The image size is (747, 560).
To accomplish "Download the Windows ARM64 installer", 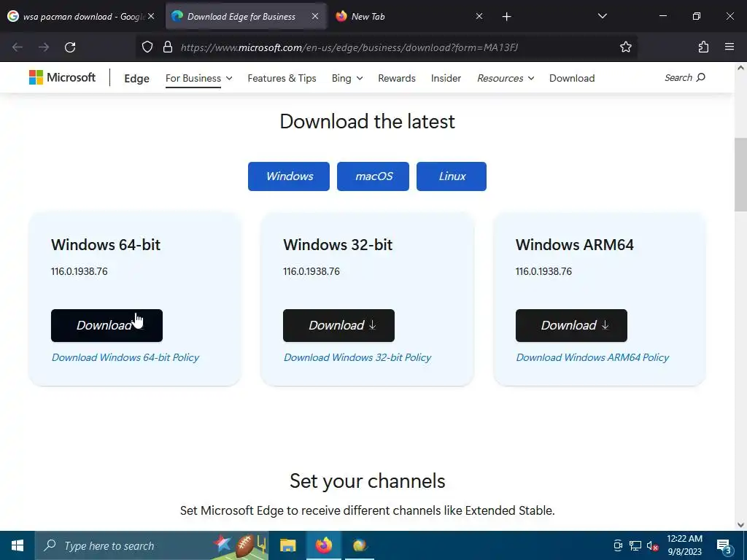I will [571, 325].
